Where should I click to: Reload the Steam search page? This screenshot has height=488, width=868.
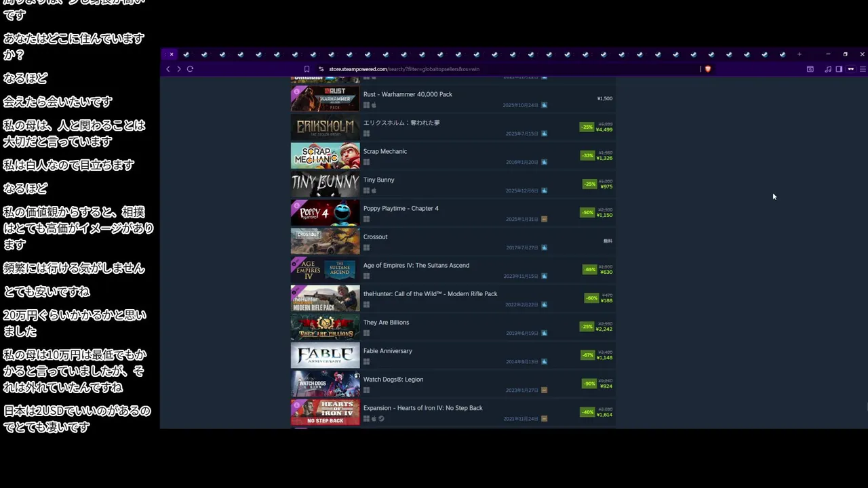click(x=190, y=69)
